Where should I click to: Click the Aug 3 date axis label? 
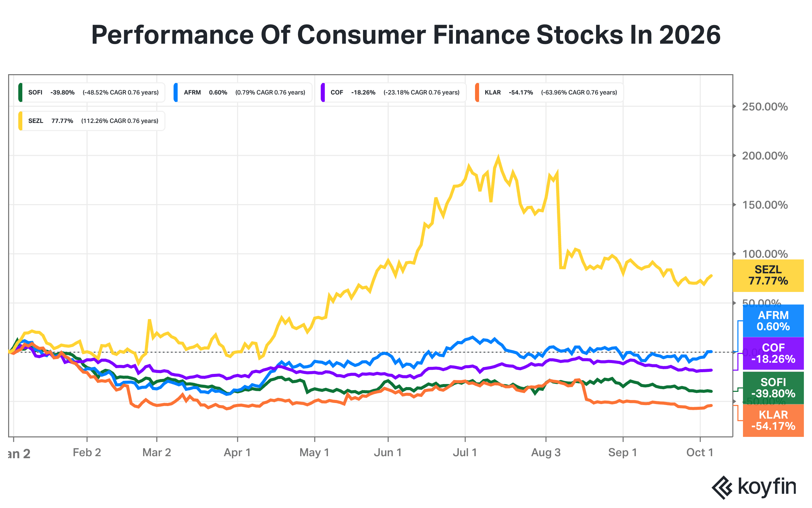(546, 452)
